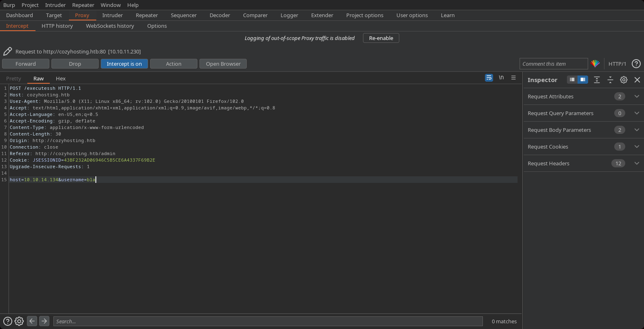Click the JSESSIONID cookie header line

pyautogui.click(x=82, y=160)
